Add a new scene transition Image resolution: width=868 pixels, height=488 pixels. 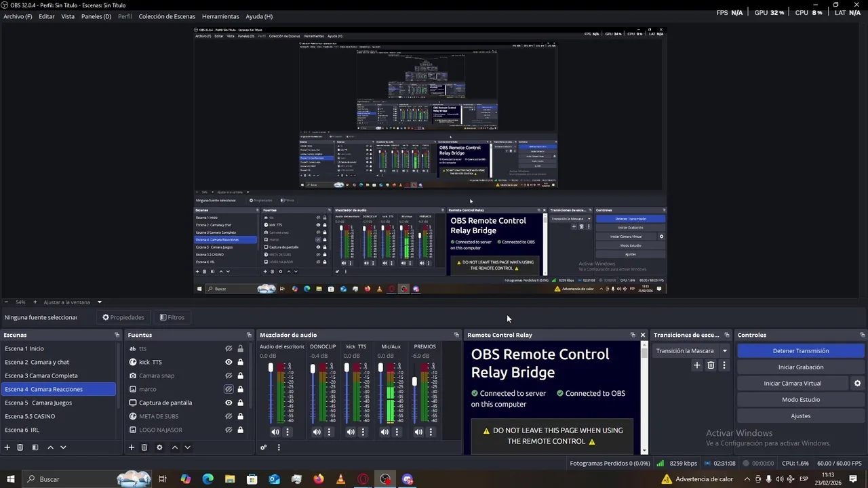[696, 365]
